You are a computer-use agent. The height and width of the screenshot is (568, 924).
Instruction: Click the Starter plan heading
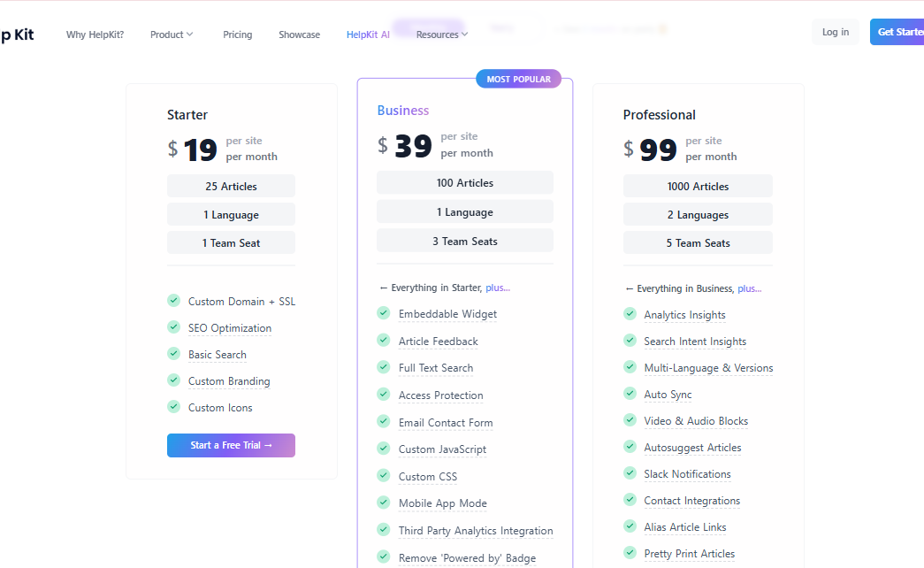(187, 115)
